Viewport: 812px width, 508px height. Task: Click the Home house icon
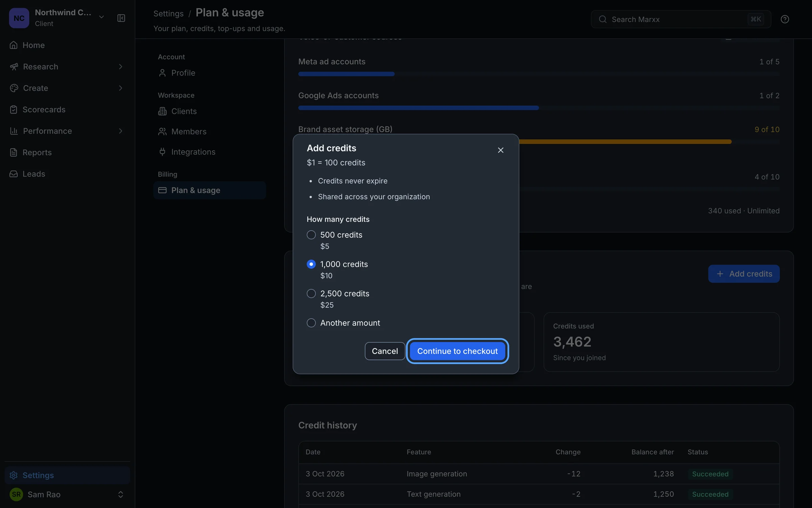point(14,45)
